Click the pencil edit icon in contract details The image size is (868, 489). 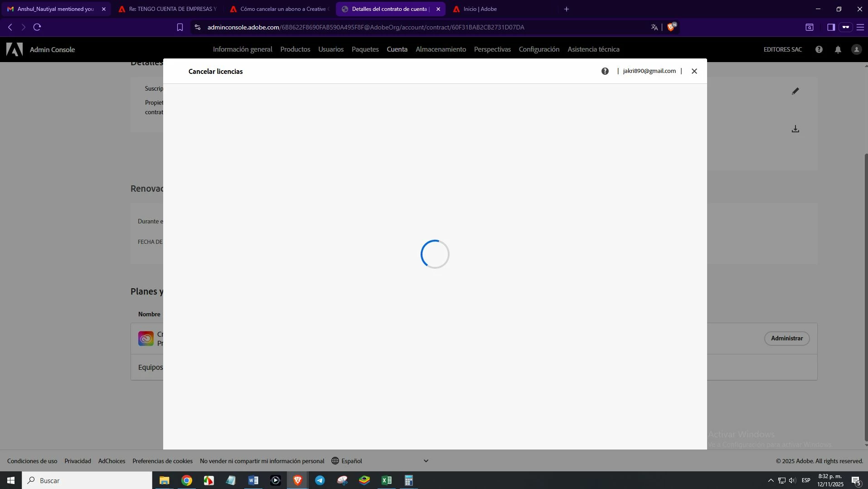(795, 91)
